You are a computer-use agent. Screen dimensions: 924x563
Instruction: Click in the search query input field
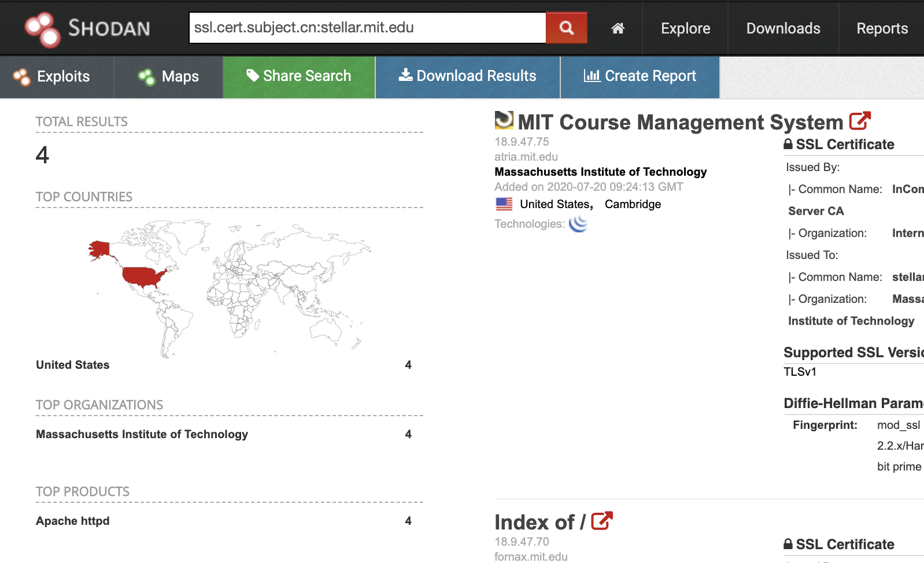pos(368,28)
